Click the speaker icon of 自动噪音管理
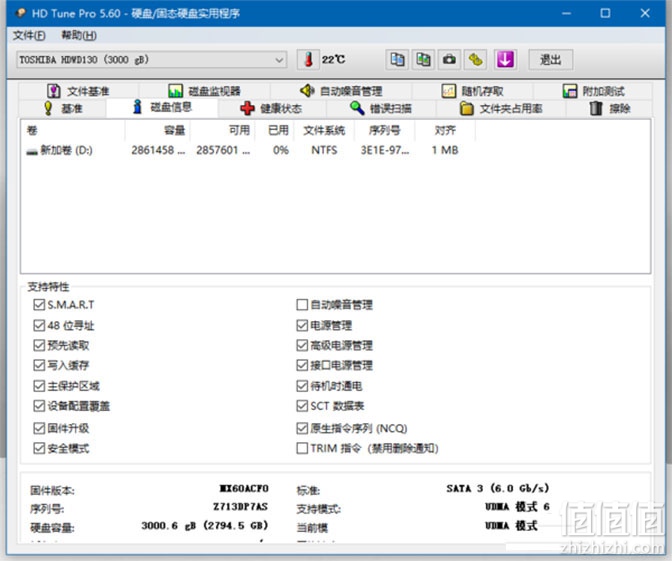The height and width of the screenshot is (561, 672). coord(307,90)
